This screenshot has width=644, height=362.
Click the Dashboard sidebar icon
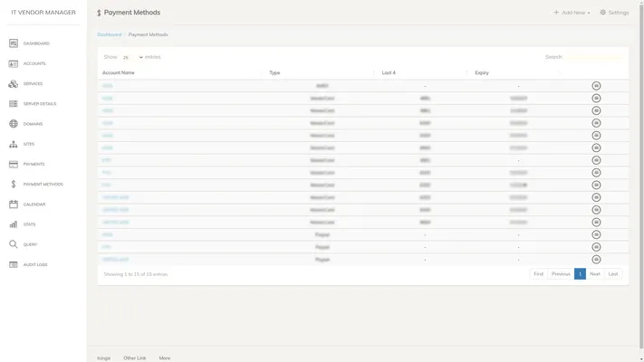[x=14, y=43]
